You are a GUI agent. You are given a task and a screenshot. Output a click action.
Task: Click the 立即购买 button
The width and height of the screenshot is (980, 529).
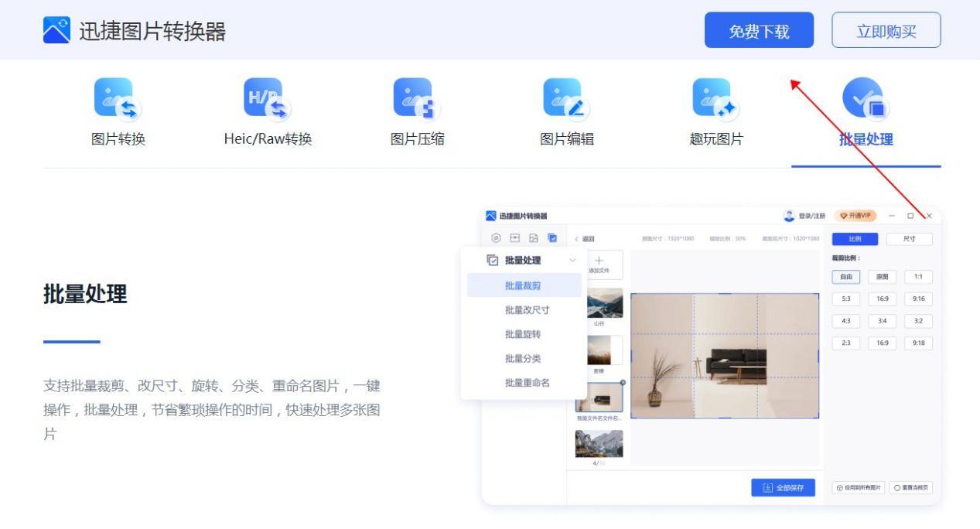pos(886,31)
